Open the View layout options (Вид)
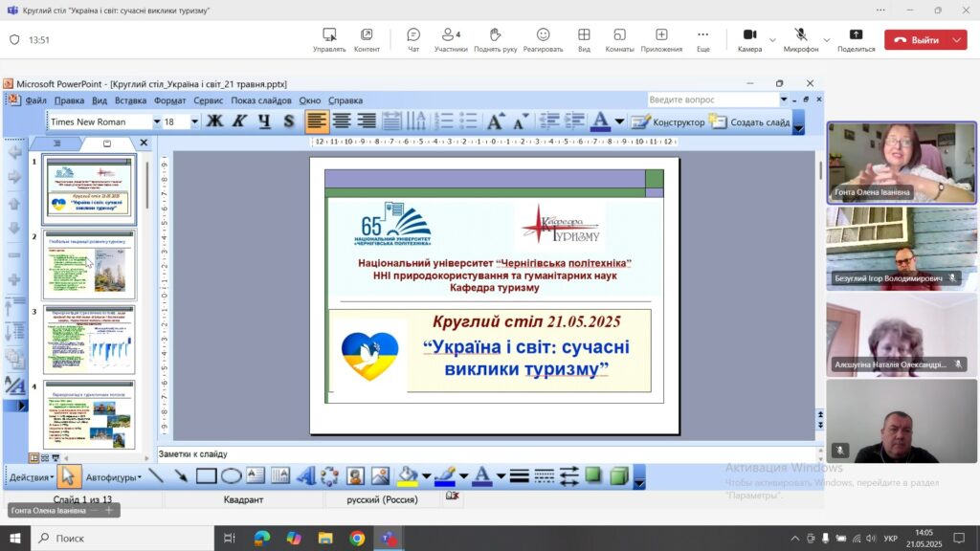 pos(584,39)
